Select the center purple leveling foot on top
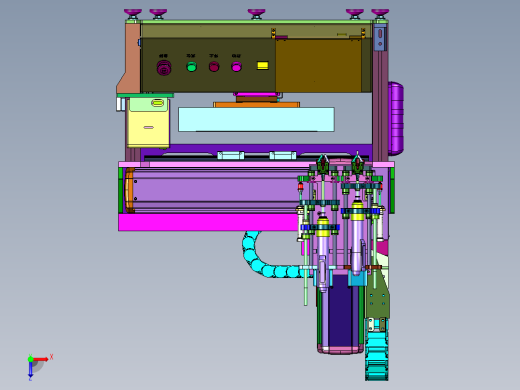 tap(256, 14)
